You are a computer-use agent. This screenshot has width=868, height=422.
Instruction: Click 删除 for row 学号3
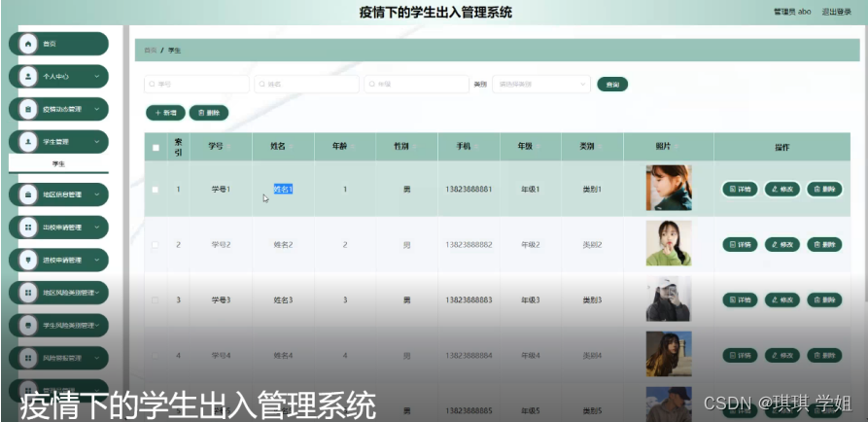point(824,299)
